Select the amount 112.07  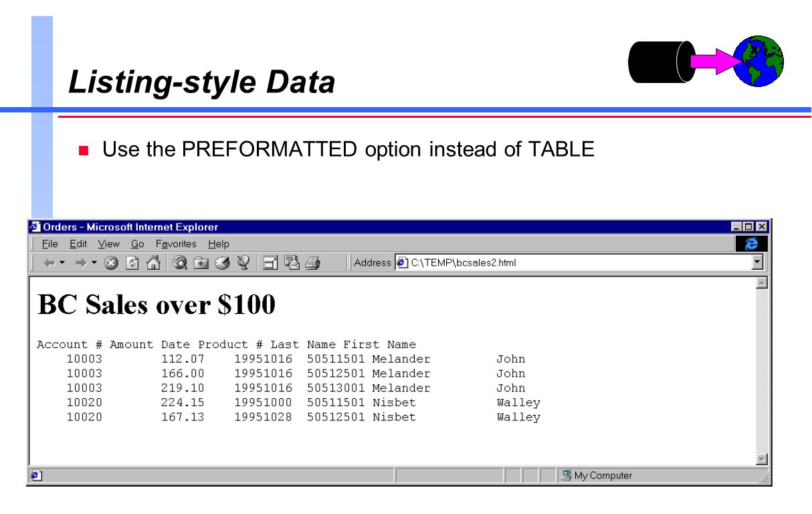[x=183, y=359]
